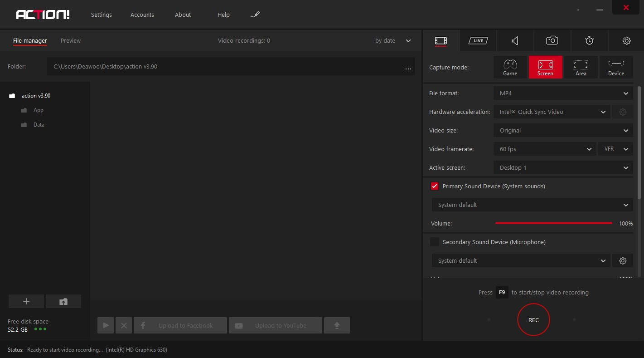Open the benchmark stopwatch tab icon

[589, 41]
